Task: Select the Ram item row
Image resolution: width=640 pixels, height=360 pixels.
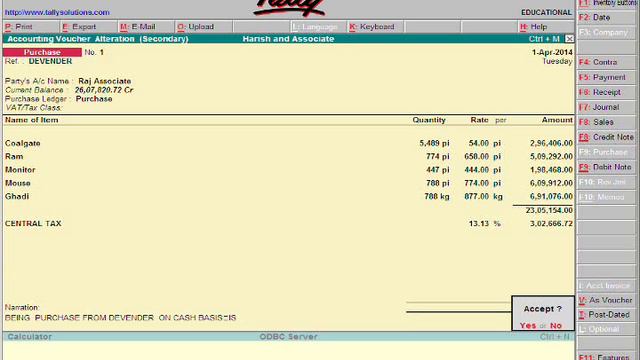Action: 289,156
